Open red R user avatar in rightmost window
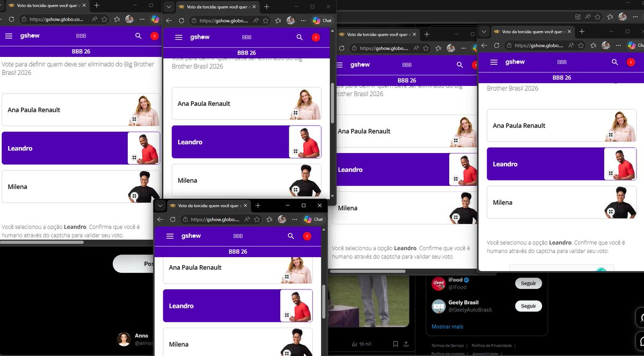644x356 pixels. [631, 62]
